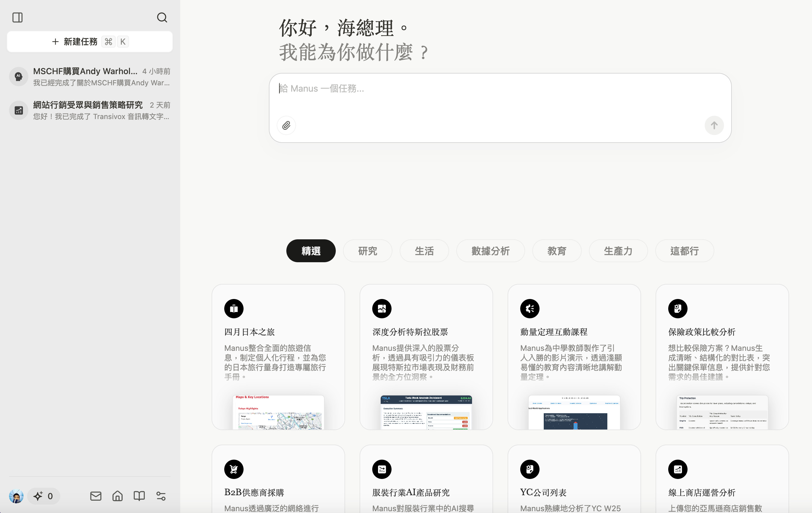Open the settings sliders icon
This screenshot has width=812, height=513.
coord(161,496)
